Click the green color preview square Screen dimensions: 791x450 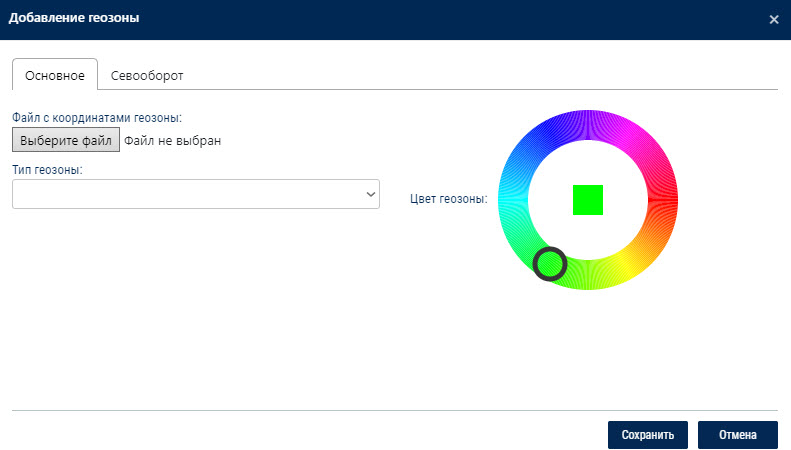click(x=588, y=200)
